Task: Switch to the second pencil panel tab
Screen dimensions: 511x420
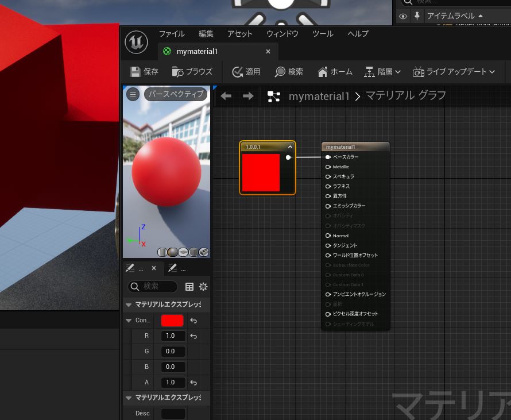Action: (x=177, y=268)
